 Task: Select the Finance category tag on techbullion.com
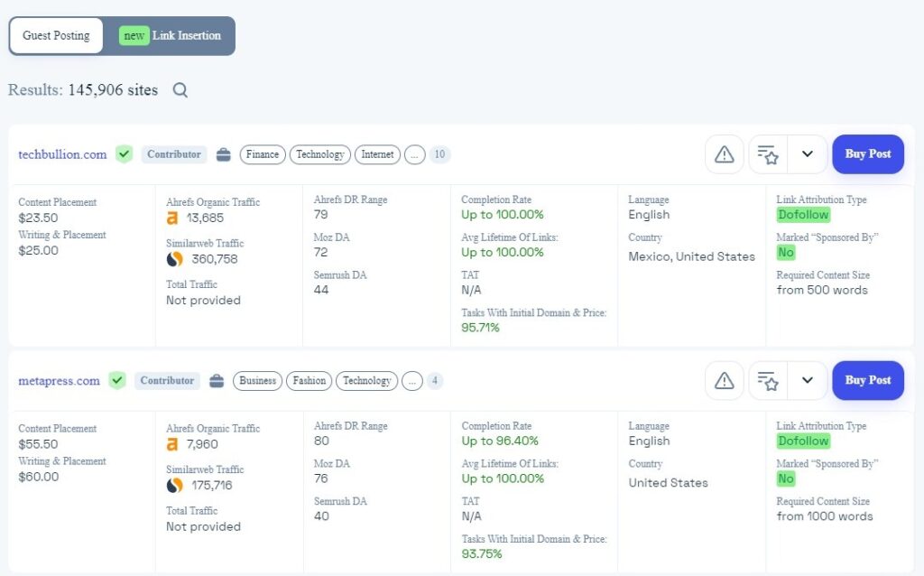point(263,154)
